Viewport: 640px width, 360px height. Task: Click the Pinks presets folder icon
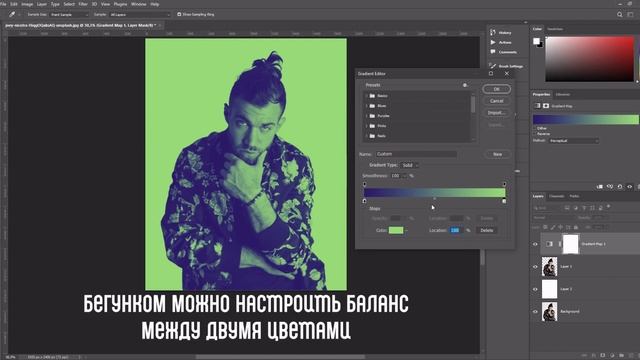tap(372, 126)
